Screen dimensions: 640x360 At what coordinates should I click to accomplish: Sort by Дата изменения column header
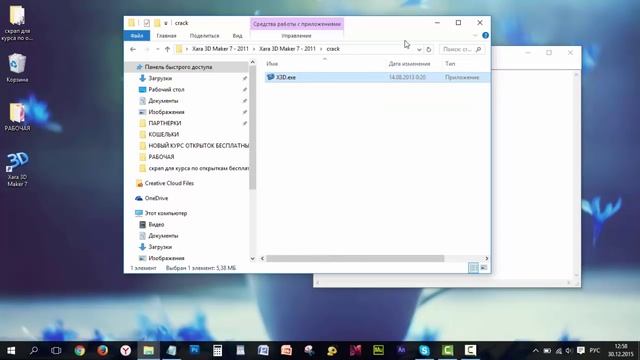(409, 64)
